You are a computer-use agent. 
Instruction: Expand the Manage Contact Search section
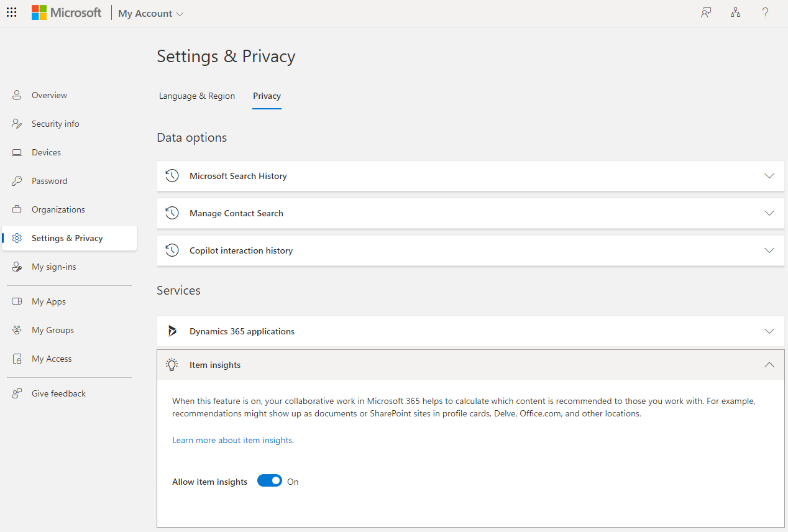(769, 213)
